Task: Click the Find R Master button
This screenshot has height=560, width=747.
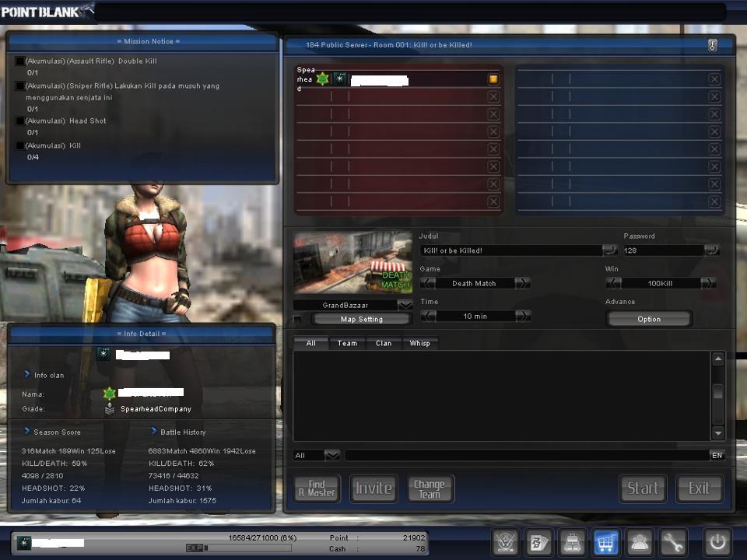Action: 317,488
